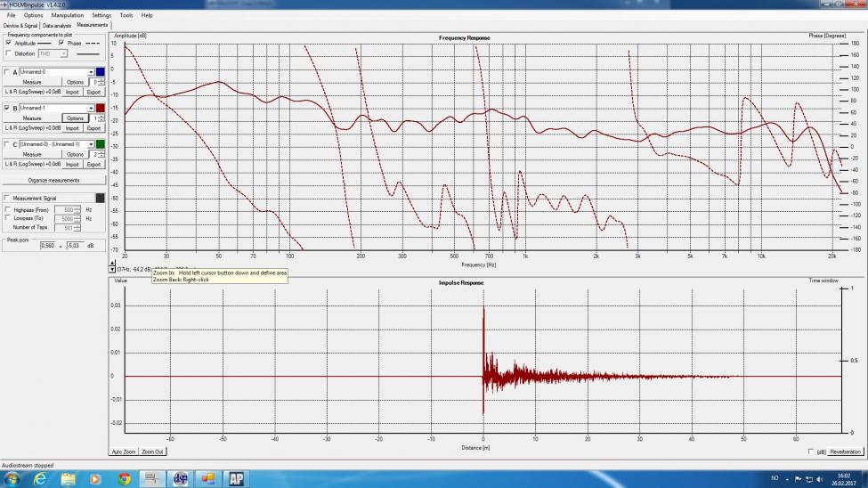Image resolution: width=868 pixels, height=488 pixels.
Task: Change slot B red color swatch
Action: point(101,108)
